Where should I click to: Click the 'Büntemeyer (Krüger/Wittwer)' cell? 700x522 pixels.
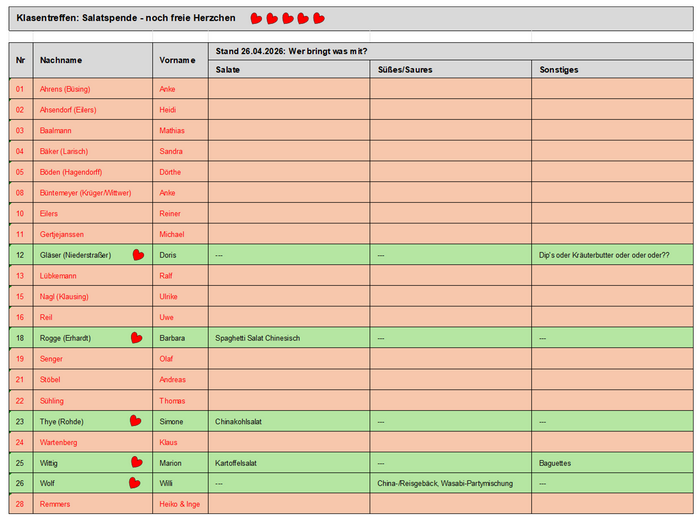92,193
